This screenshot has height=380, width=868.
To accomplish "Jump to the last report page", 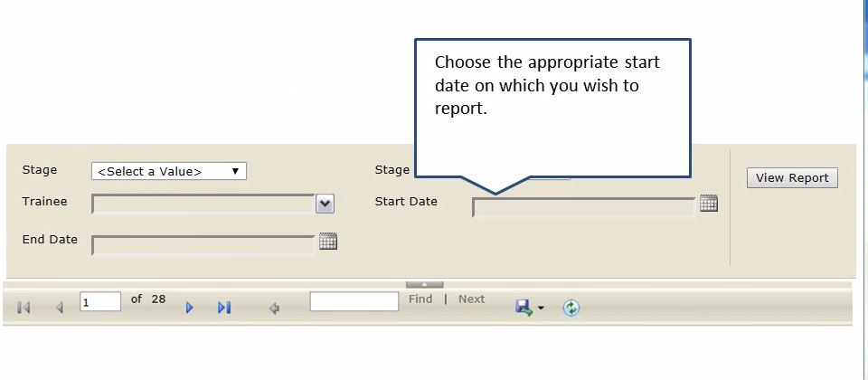I will (224, 308).
